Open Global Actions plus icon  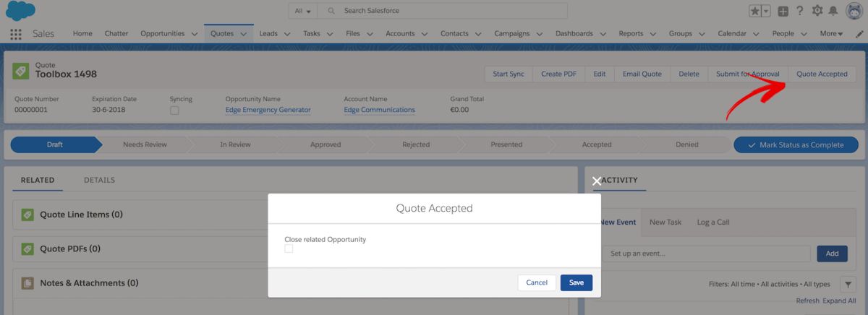(x=783, y=11)
